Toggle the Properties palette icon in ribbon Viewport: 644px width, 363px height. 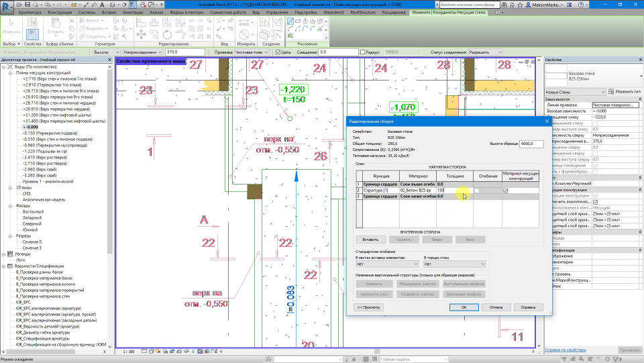click(x=32, y=34)
